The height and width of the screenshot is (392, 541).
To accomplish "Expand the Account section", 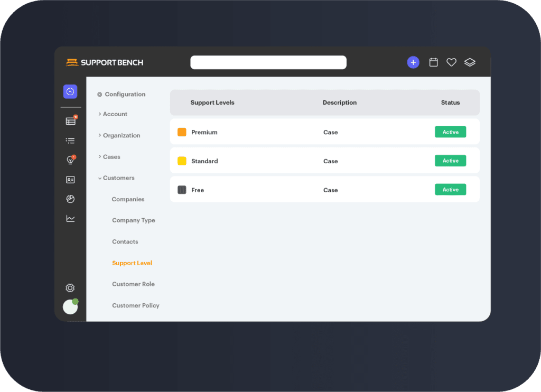I will pyautogui.click(x=115, y=114).
